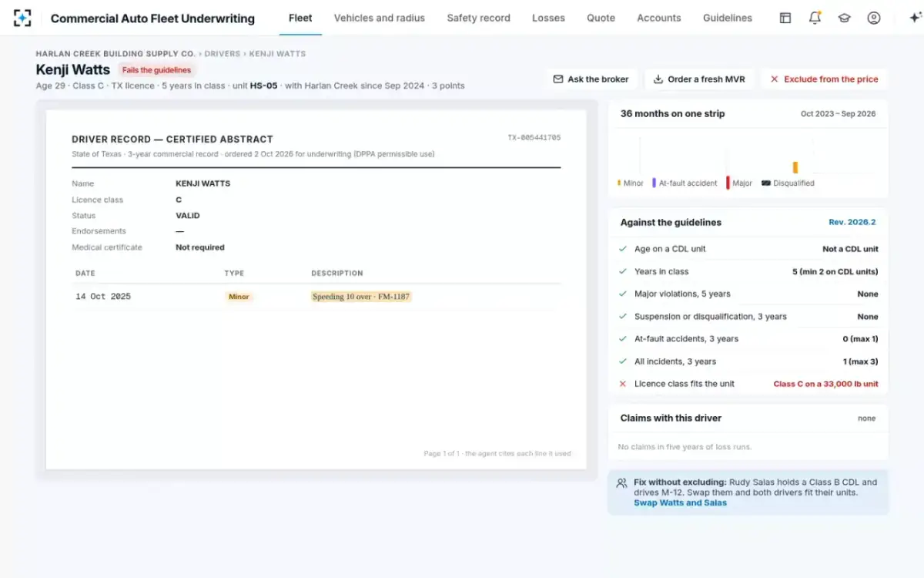
Task: Click the app logo icon in header
Action: pyautogui.click(x=22, y=18)
